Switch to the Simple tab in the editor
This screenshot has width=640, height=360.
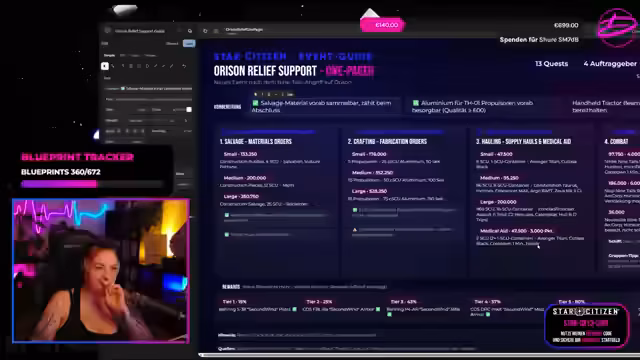[x=109, y=56]
